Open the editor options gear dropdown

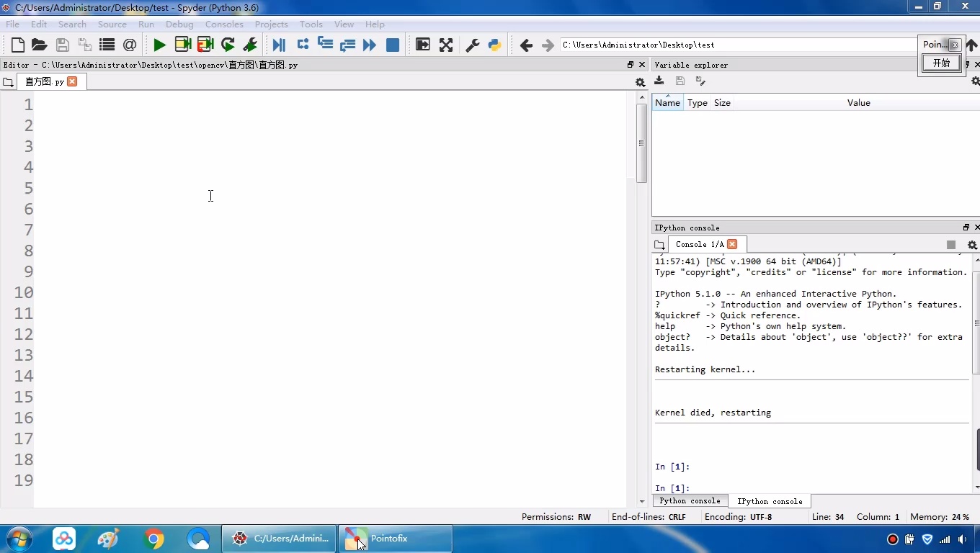pyautogui.click(x=640, y=82)
